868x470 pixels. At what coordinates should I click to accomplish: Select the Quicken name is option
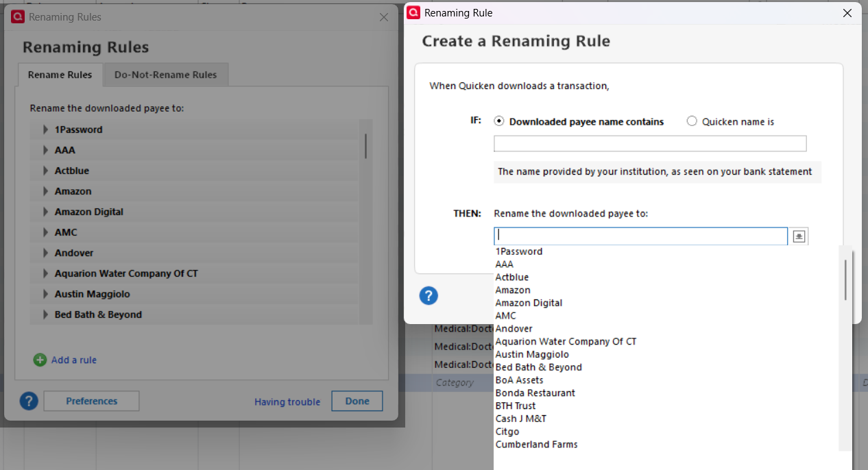point(692,121)
